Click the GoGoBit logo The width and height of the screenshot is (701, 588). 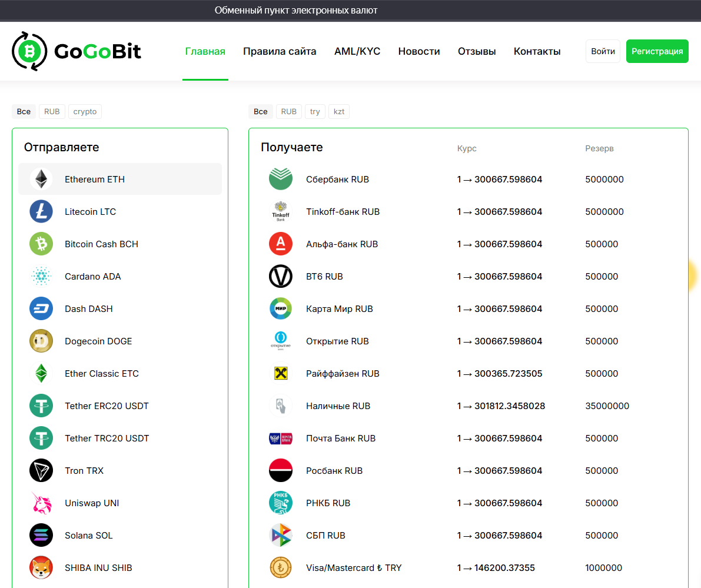[x=76, y=51]
